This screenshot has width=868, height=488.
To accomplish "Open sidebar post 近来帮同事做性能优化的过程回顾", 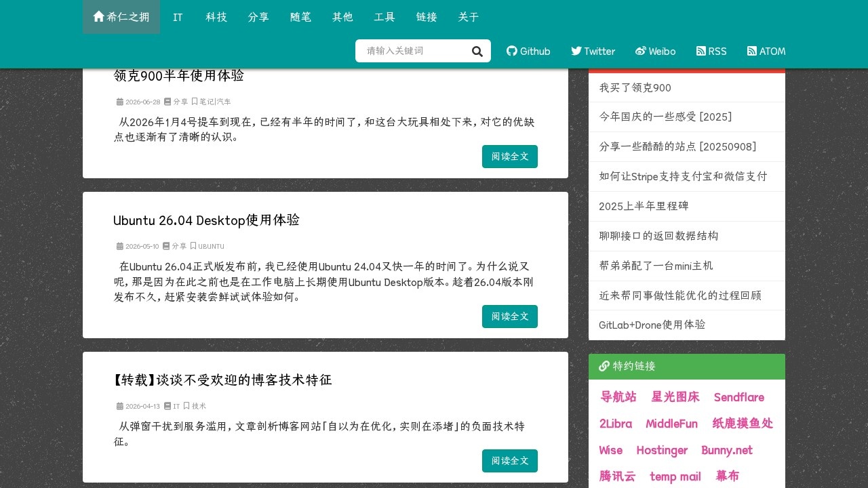I will [680, 296].
